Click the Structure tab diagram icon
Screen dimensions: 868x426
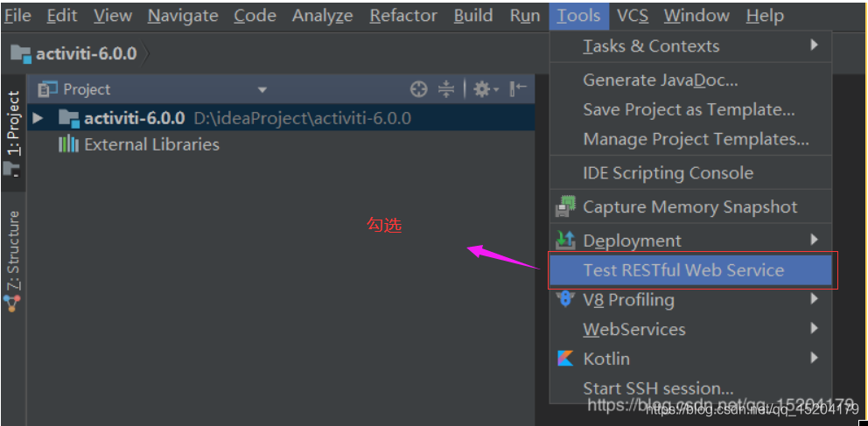[11, 304]
